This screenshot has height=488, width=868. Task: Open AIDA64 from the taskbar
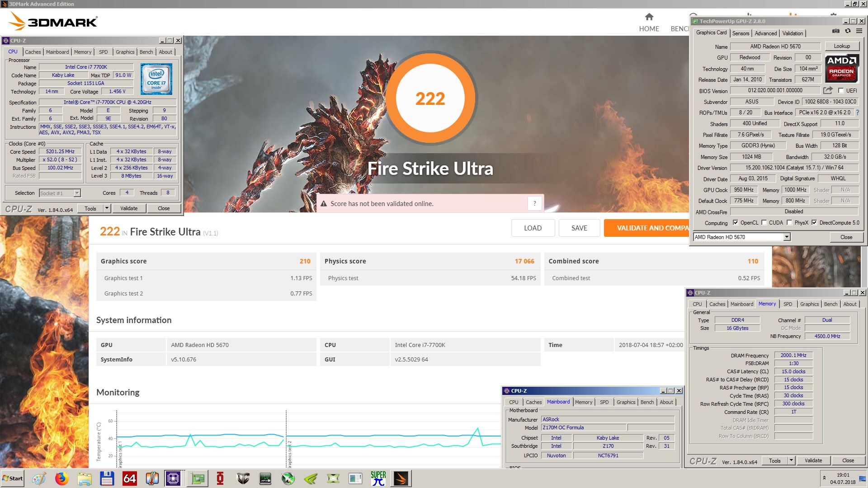129,479
